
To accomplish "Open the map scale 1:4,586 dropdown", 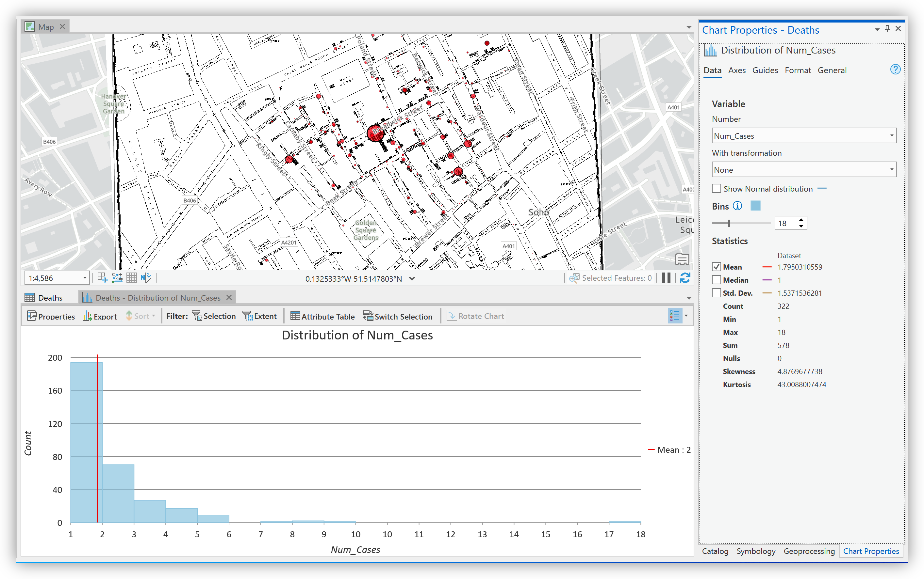I will [85, 278].
